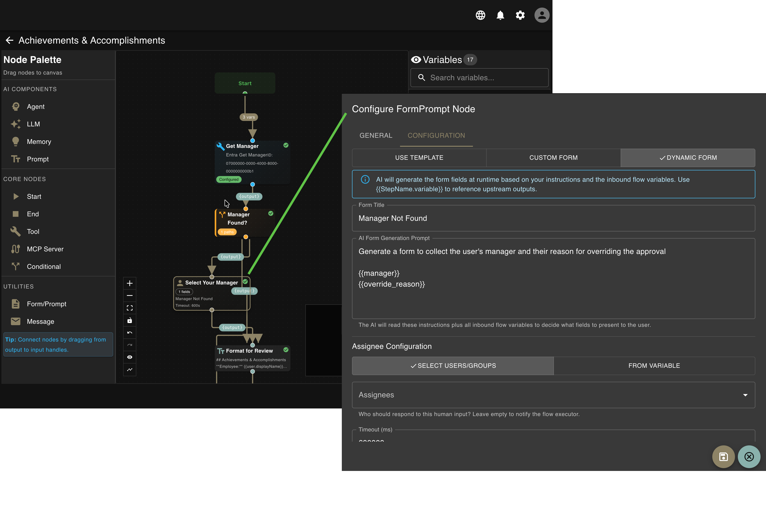
Task: Click the undo arrow on the canvas toolbar
Action: [x=130, y=332]
